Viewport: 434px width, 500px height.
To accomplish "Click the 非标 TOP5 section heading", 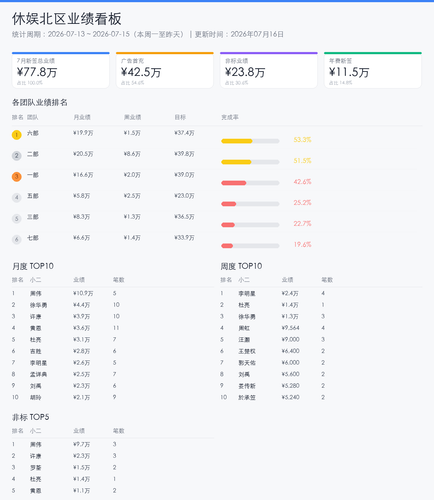I will click(x=31, y=417).
